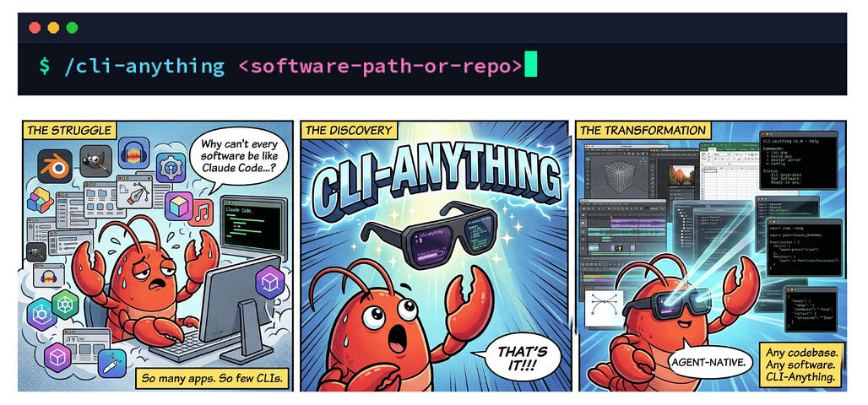Click the spreadsheet window

tap(729, 171)
